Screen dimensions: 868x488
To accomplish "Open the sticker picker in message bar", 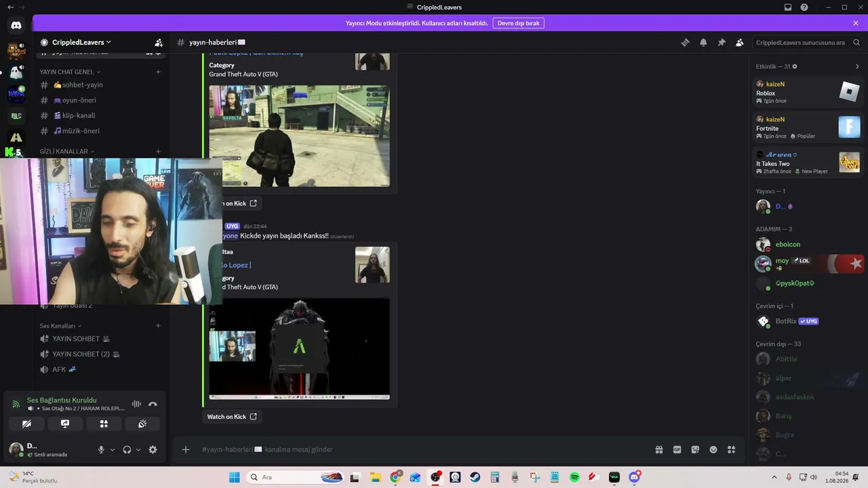I will [x=695, y=449].
